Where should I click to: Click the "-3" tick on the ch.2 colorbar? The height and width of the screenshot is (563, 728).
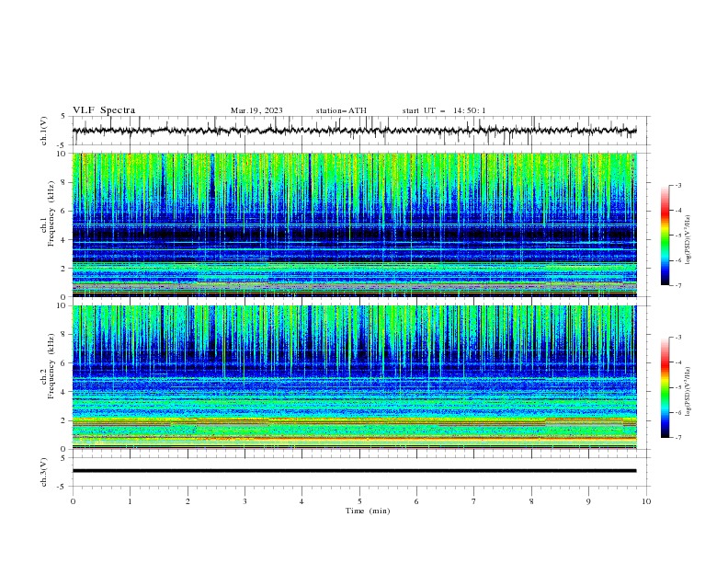click(x=678, y=338)
